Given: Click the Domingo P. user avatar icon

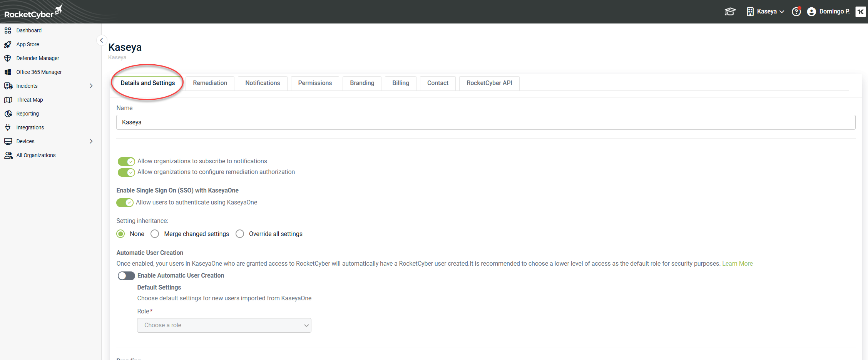Looking at the screenshot, I should (x=811, y=12).
